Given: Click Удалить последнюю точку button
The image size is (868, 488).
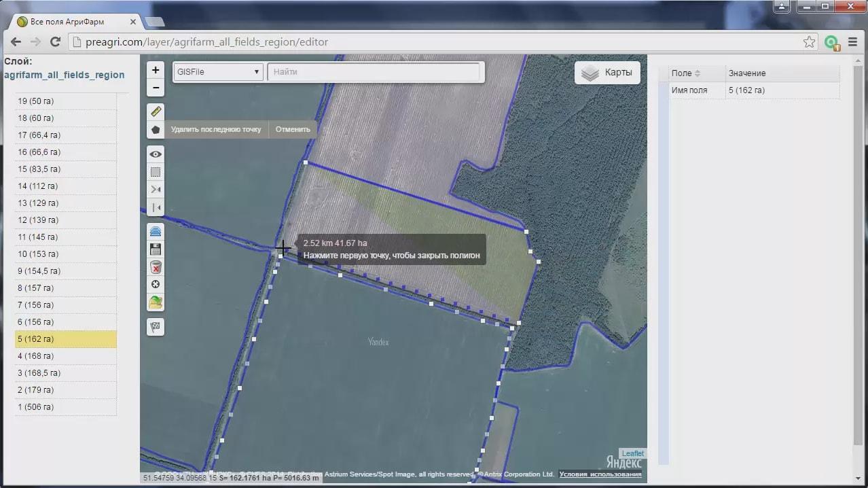Looking at the screenshot, I should click(x=216, y=129).
